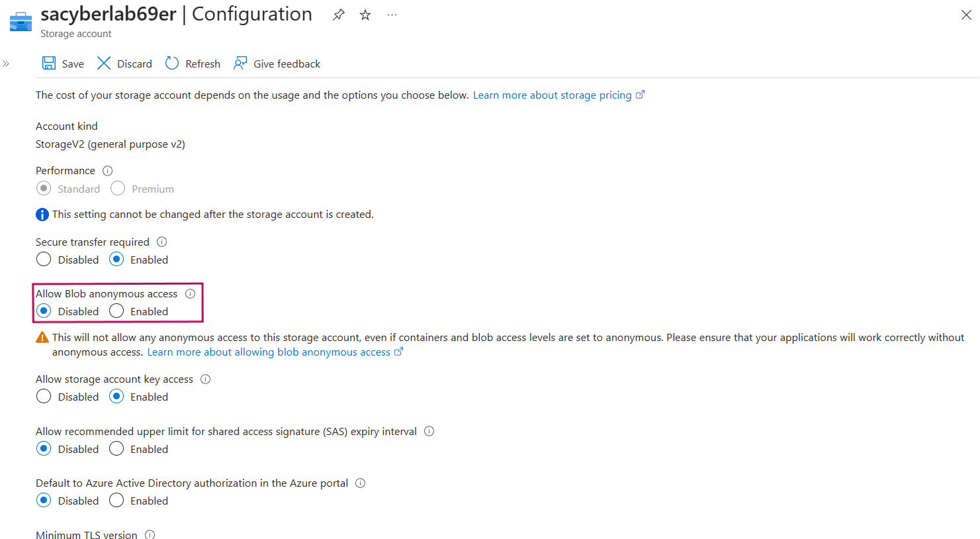Click the Discard icon to revert changes
The image size is (980, 539).
(x=104, y=63)
